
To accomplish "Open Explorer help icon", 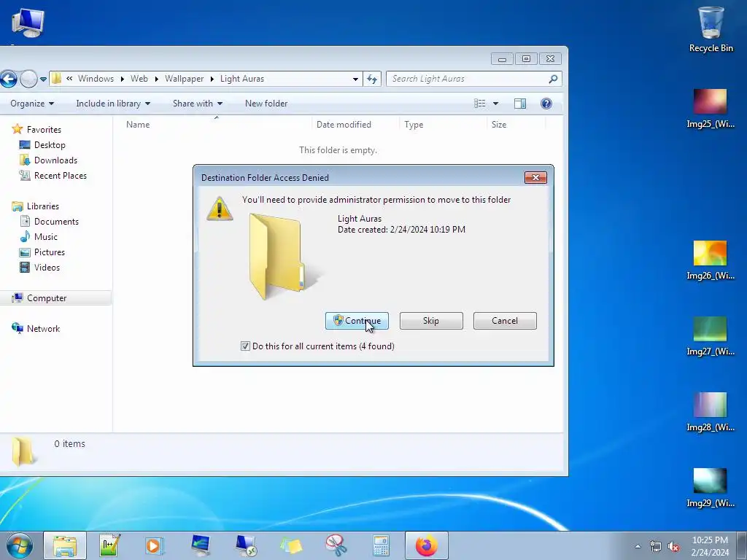I will pos(546,104).
